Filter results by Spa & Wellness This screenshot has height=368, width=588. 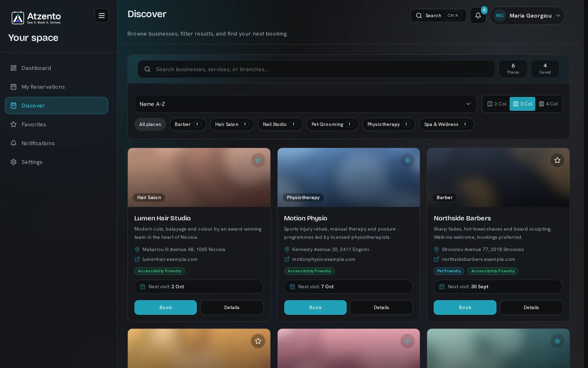pyautogui.click(x=446, y=124)
